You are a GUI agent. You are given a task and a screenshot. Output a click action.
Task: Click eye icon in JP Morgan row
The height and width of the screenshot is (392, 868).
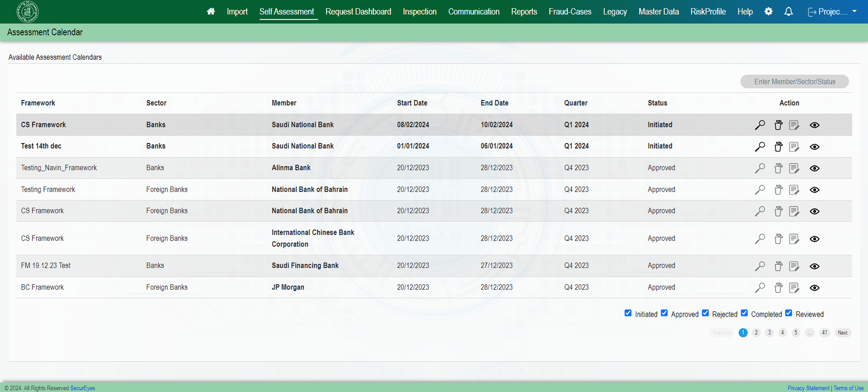tap(814, 288)
